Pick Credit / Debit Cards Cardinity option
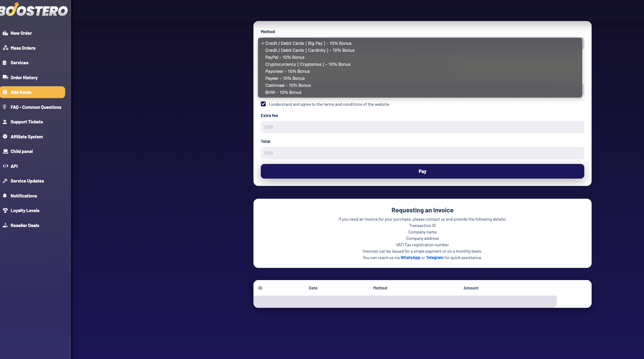The image size is (644, 359). [x=310, y=50]
